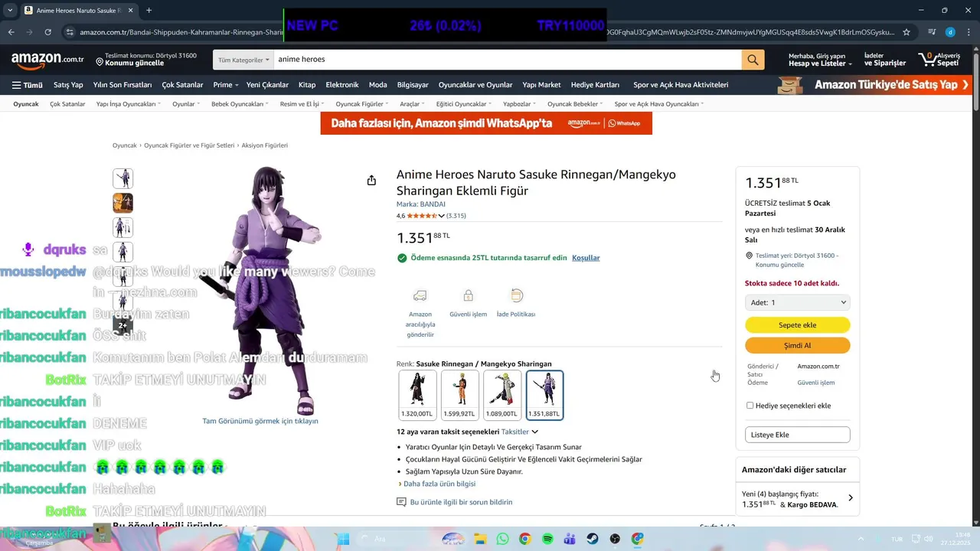Open the Prime dropdown in the navigation
Screen dimensions: 980x551
click(226, 85)
